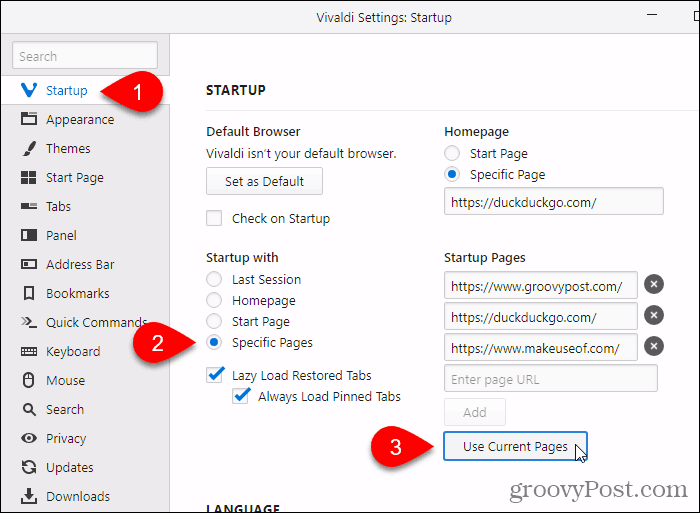Select Start Page homepage radio button
The height and width of the screenshot is (513, 700).
click(452, 153)
